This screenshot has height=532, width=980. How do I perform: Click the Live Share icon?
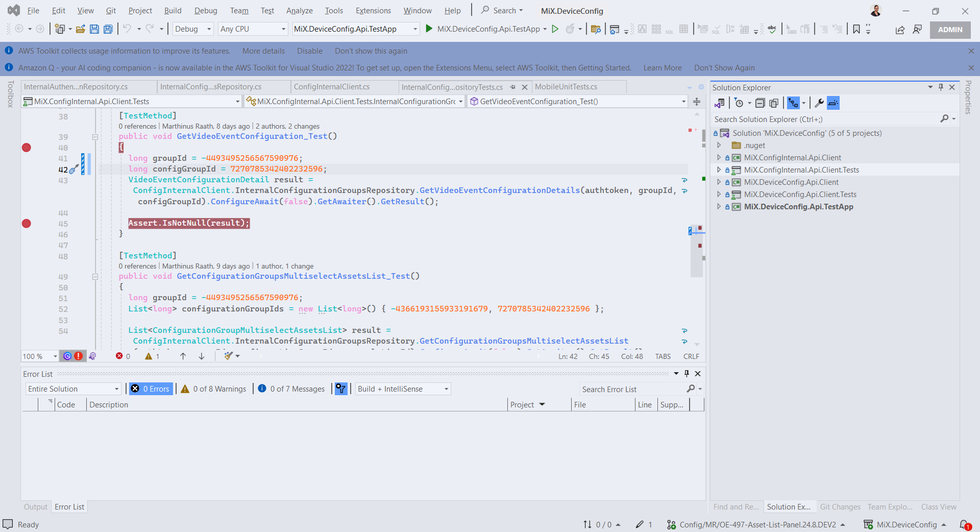pos(900,30)
